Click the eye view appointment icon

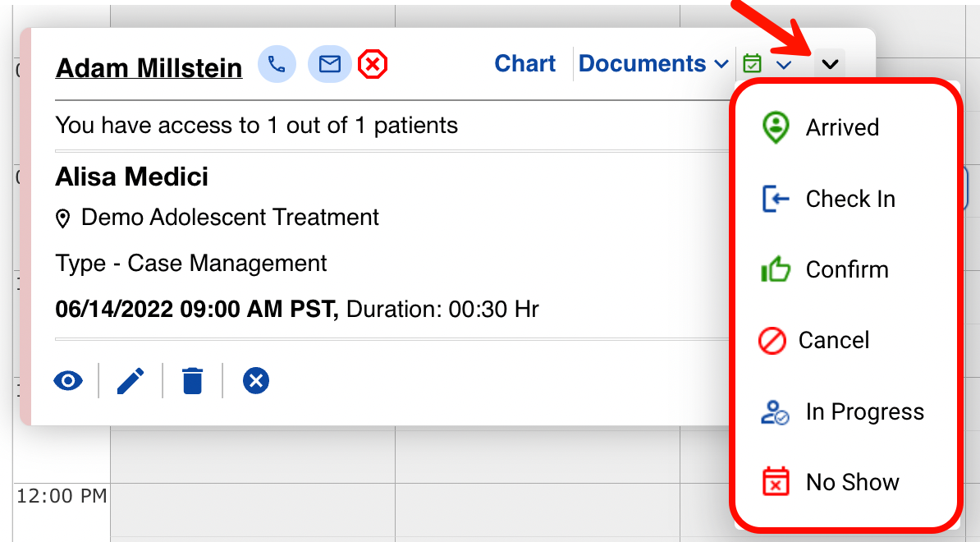click(x=68, y=381)
